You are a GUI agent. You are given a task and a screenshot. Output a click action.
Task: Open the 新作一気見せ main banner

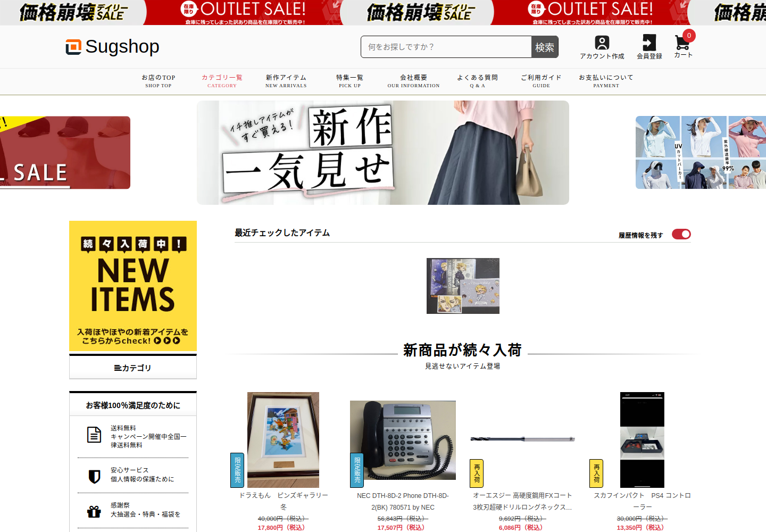pos(383,153)
